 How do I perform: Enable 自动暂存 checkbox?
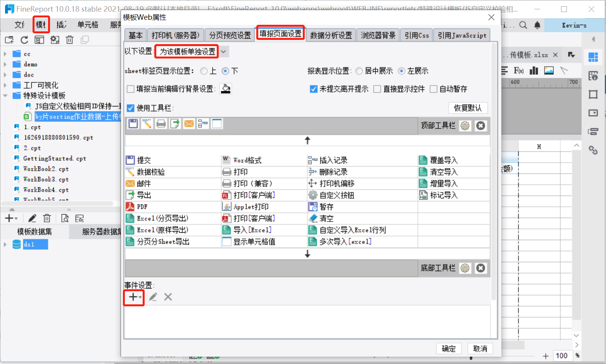[433, 89]
